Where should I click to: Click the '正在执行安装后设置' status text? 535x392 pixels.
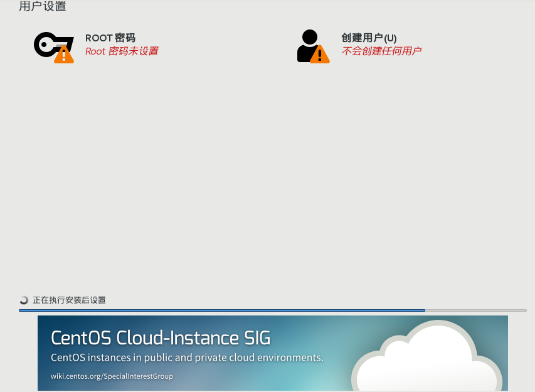coord(69,300)
